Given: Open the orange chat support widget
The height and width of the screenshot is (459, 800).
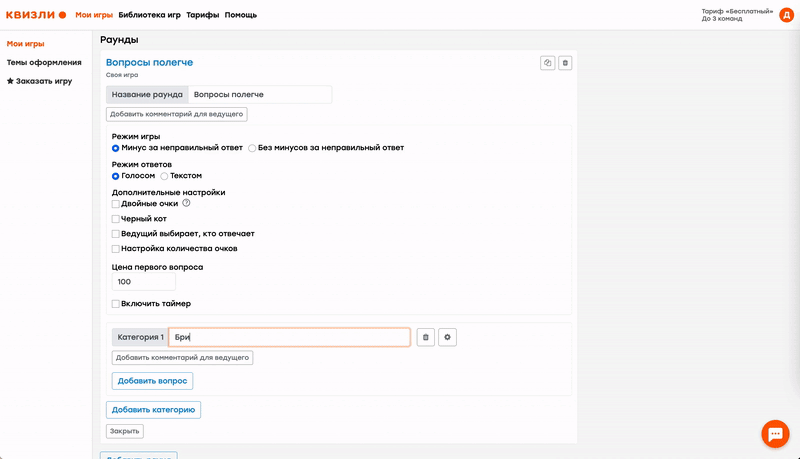Looking at the screenshot, I should click(x=776, y=433).
